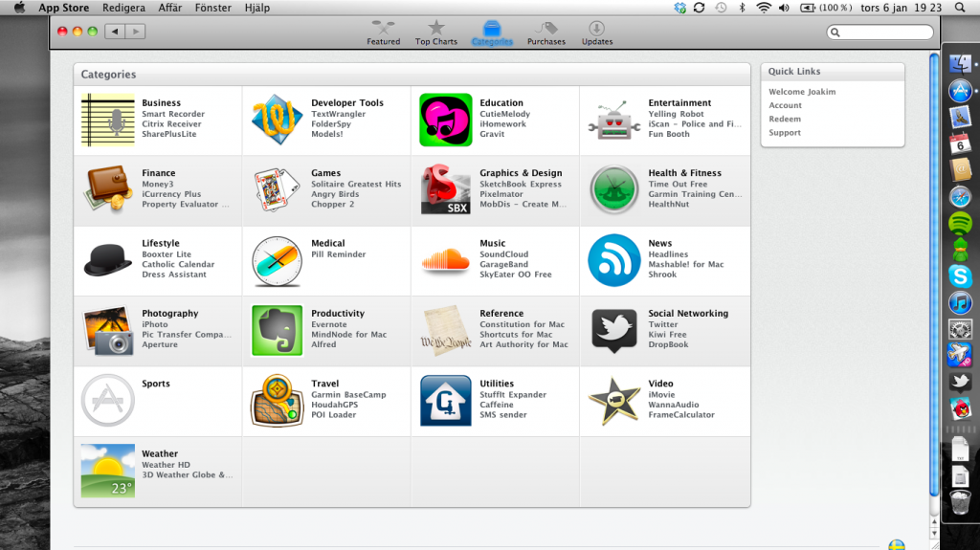Open Angry Birds from the Dock
The image size is (980, 550).
coord(960,408)
